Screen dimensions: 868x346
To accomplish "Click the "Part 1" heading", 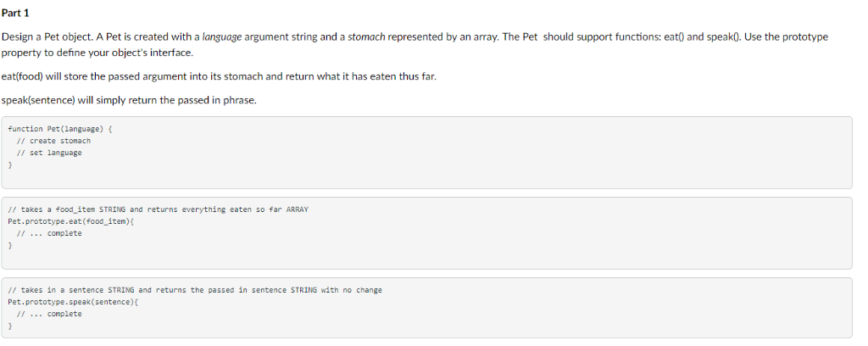I will pos(15,13).
